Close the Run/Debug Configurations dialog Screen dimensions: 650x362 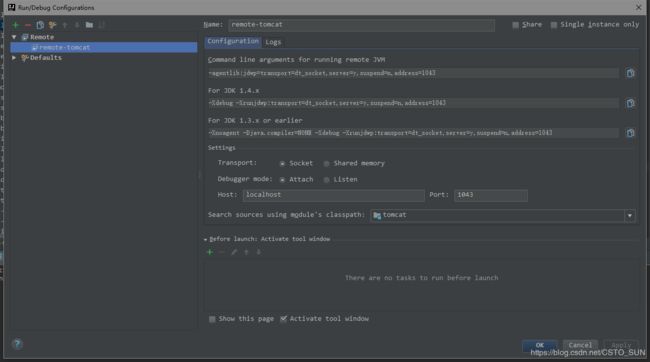pos(638,7)
